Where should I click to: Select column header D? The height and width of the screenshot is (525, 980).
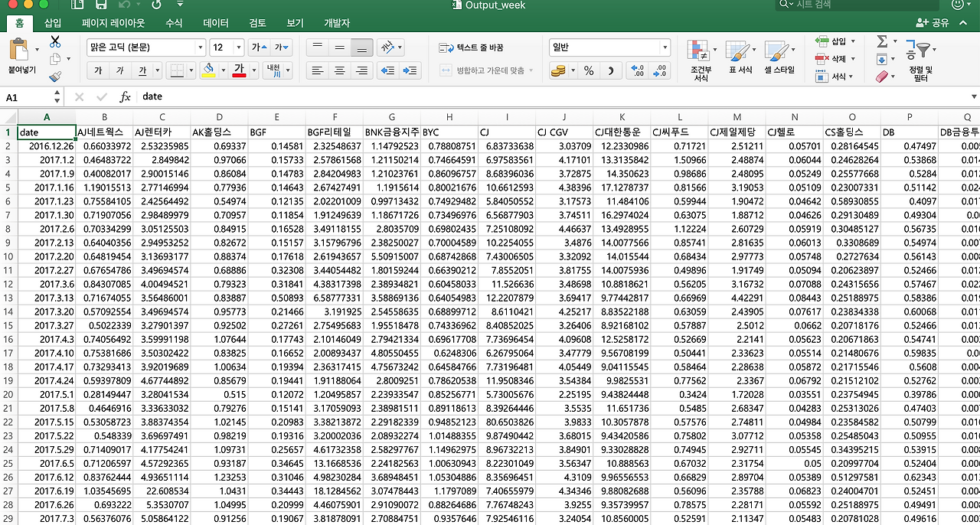(219, 117)
